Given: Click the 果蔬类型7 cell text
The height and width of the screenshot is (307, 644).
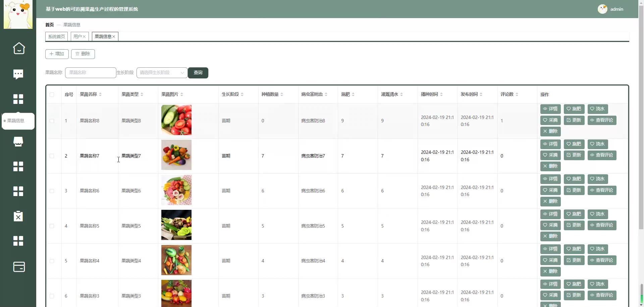Looking at the screenshot, I should tap(131, 156).
